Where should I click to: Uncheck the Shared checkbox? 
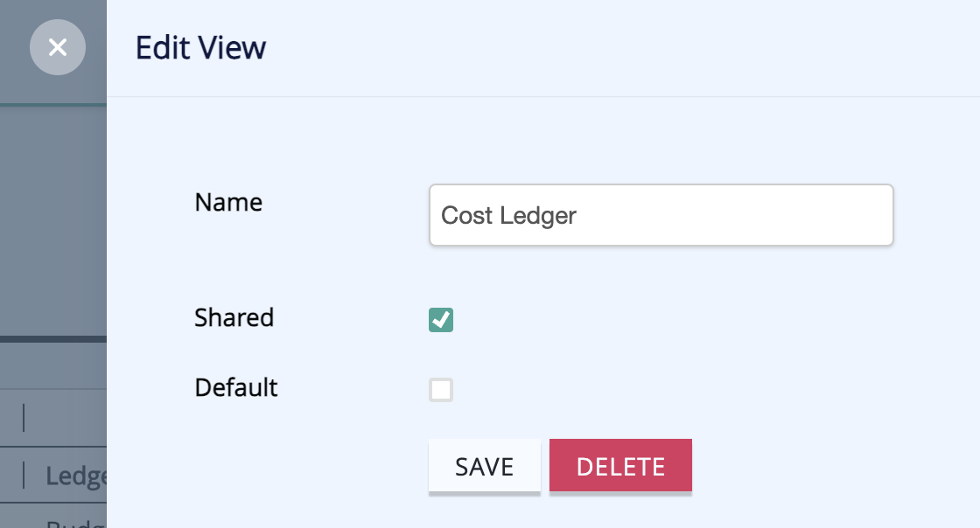(441, 320)
